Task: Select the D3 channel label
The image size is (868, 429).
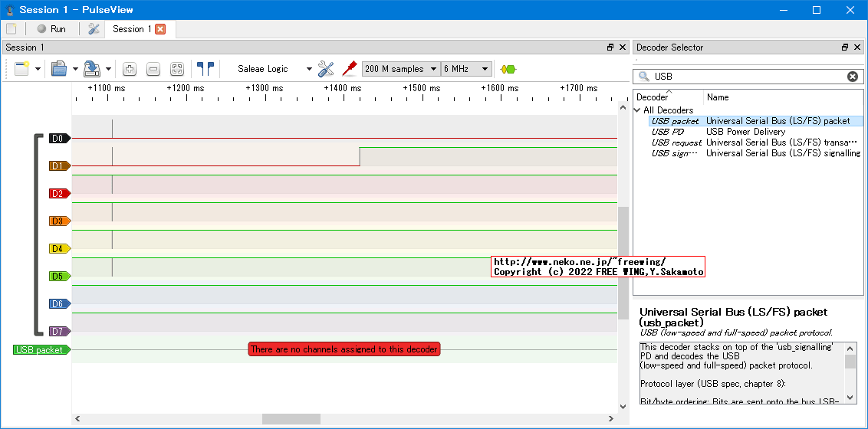Action: pyautogui.click(x=60, y=221)
